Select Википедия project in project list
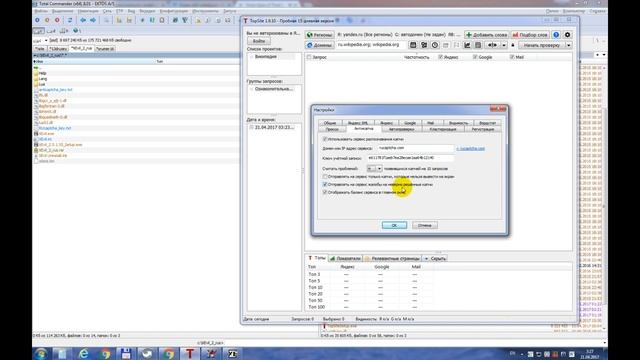The height and width of the screenshot is (360, 640). 266,57
